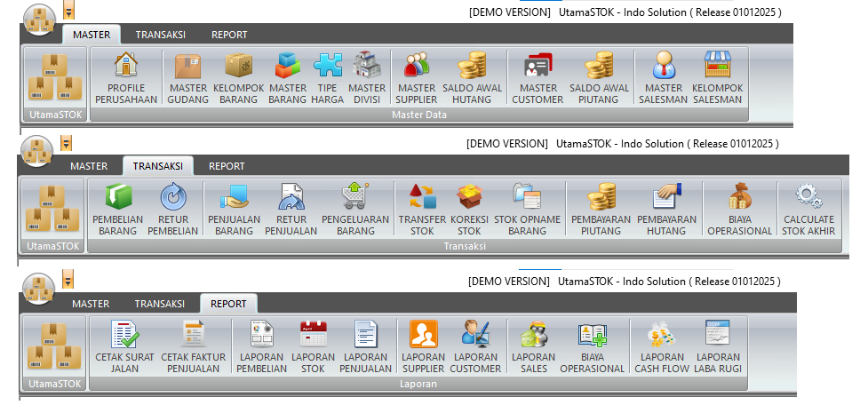Image resolution: width=868 pixels, height=413 pixels.
Task: Open the Kelompok Salesman store icon
Action: (717, 78)
